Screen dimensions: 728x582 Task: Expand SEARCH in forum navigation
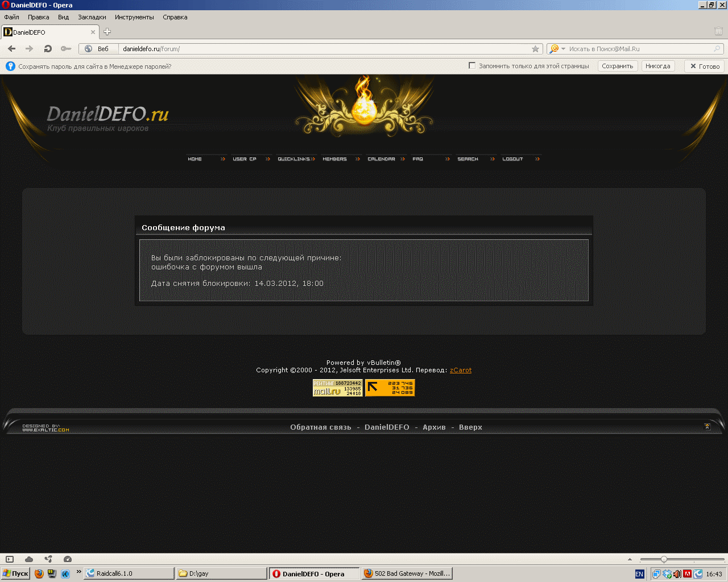pyautogui.click(x=476, y=159)
